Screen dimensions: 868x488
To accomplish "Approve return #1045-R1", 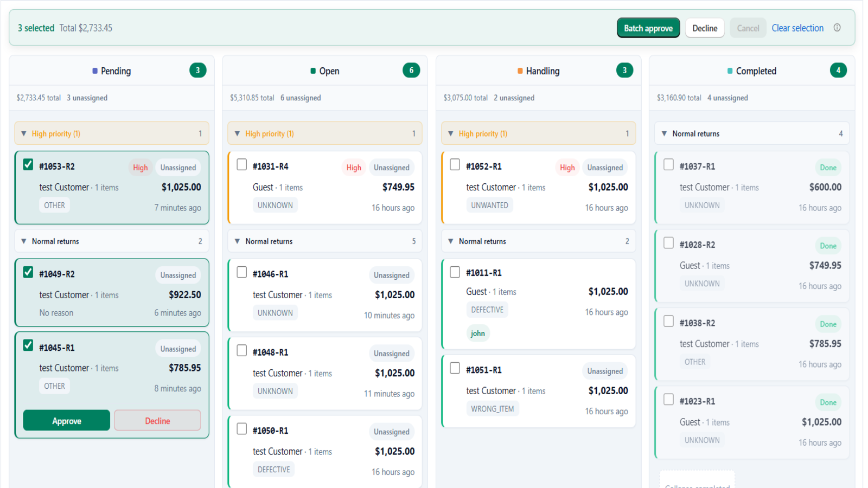I will (x=67, y=421).
